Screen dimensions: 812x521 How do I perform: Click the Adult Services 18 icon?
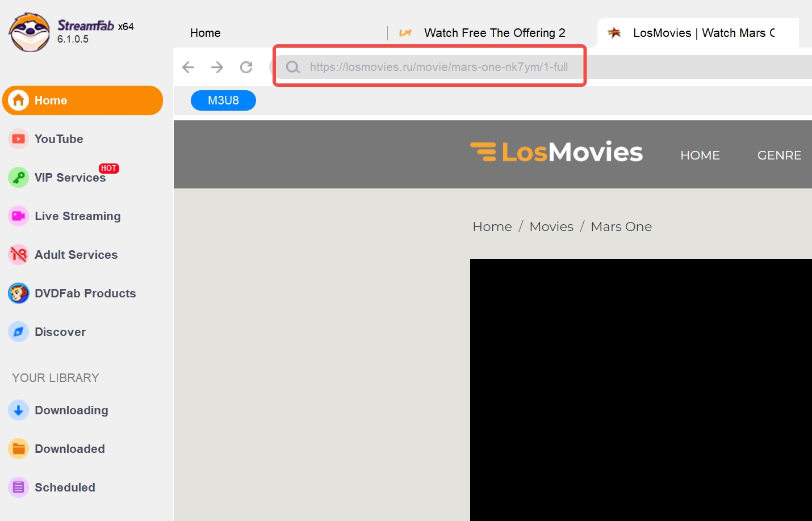point(18,255)
